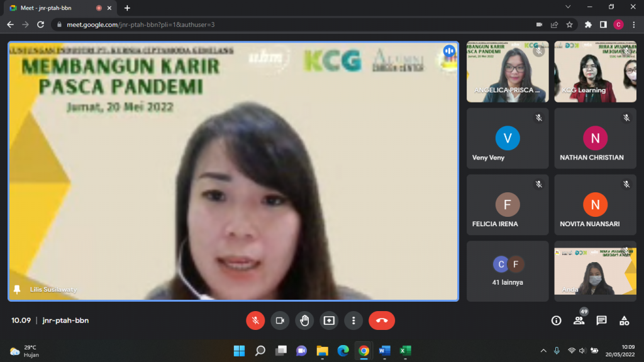Open Microsoft Edge from taskbar

pyautogui.click(x=343, y=351)
